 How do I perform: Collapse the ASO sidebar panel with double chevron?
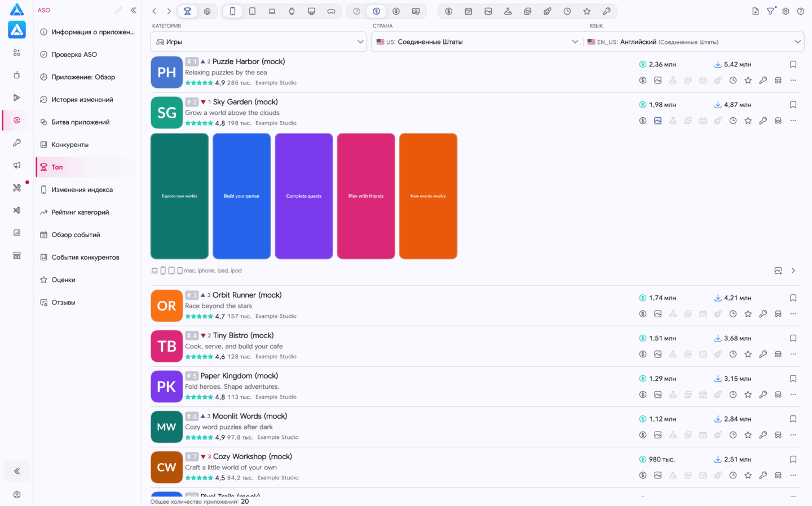point(134,10)
